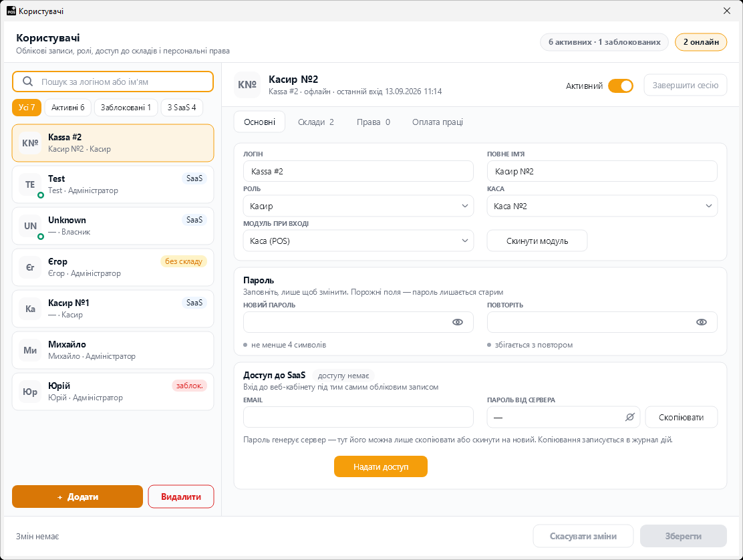
Task: Filter list by З SaaS 4
Action: click(182, 108)
